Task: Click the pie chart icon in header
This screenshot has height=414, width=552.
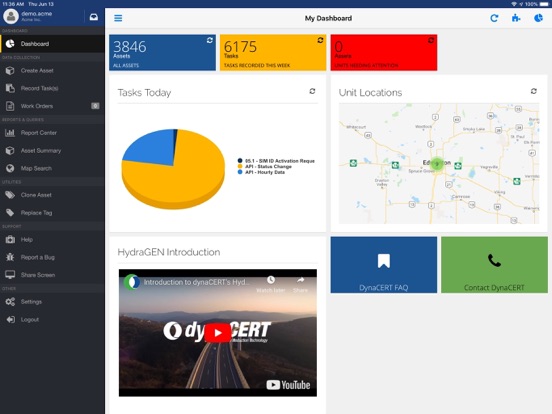Action: (538, 18)
